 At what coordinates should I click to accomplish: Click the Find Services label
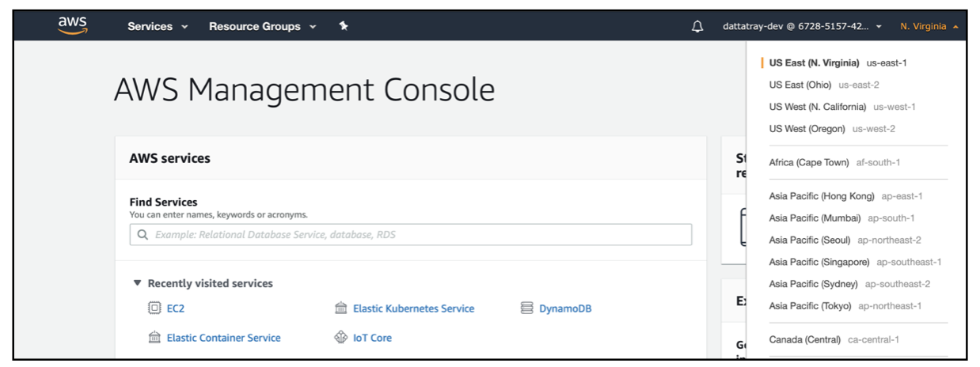point(163,202)
